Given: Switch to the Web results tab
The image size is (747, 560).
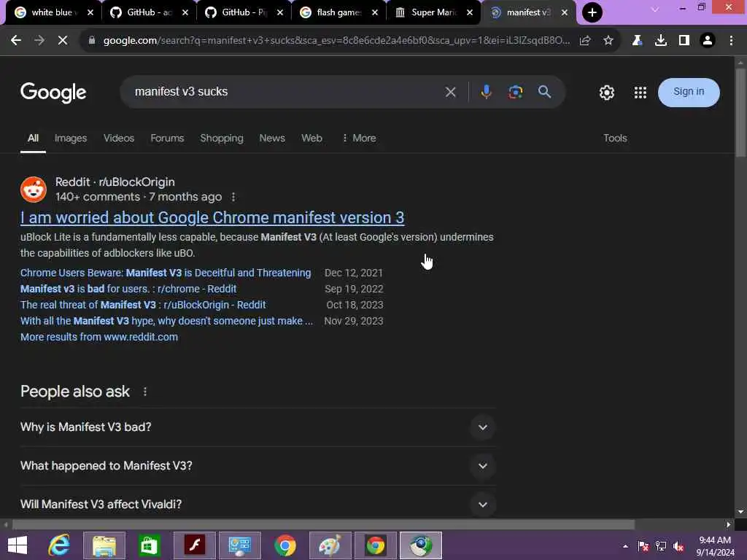Looking at the screenshot, I should [311, 138].
